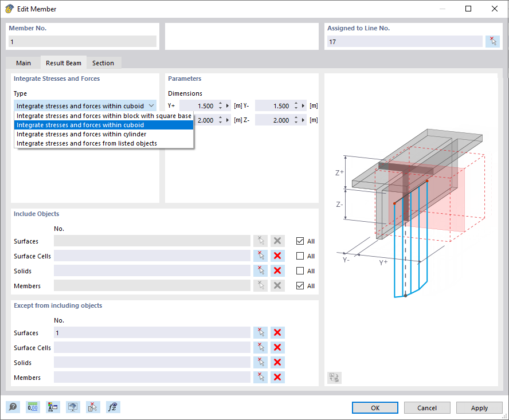509x420 pixels.
Task: Open the Help assistant
Action: [13, 407]
